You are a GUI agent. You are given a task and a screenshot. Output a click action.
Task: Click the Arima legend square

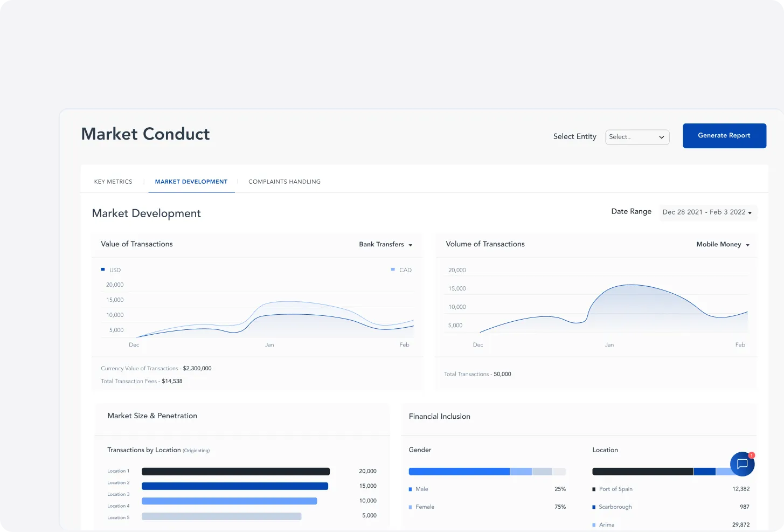(x=594, y=525)
